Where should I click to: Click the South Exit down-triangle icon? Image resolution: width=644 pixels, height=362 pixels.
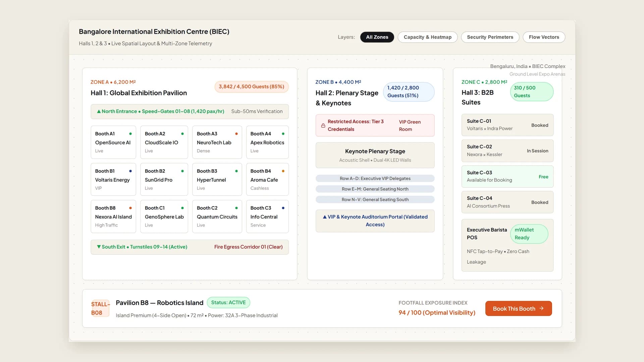[99, 247]
